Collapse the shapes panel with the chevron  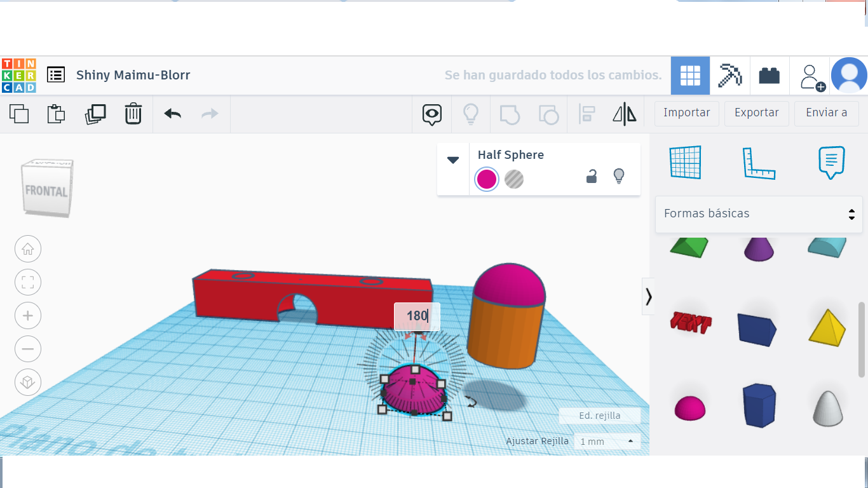pyautogui.click(x=648, y=296)
